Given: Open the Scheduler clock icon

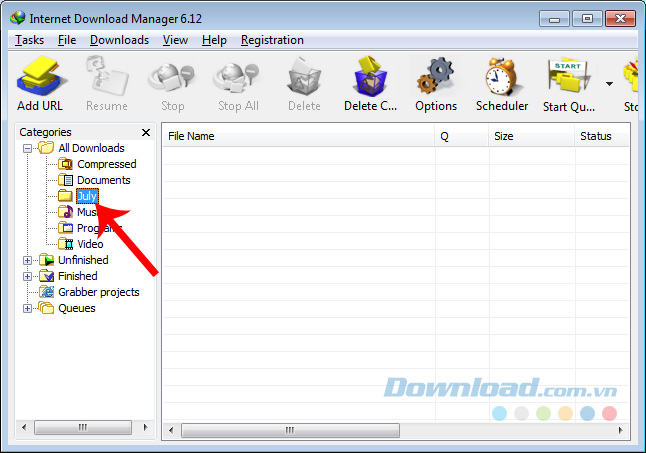Looking at the screenshot, I should point(502,77).
